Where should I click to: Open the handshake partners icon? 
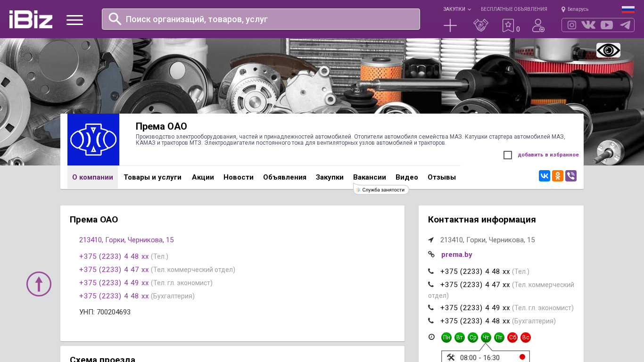pyautogui.click(x=480, y=25)
